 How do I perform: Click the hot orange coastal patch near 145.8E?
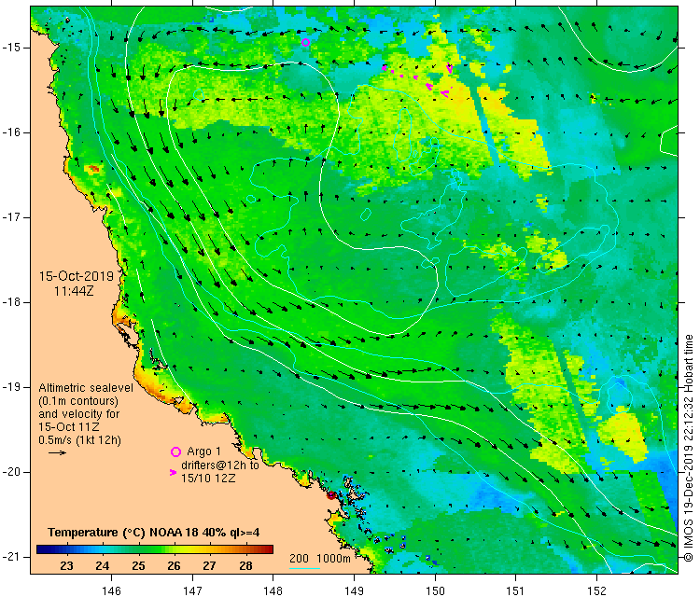coord(93,169)
